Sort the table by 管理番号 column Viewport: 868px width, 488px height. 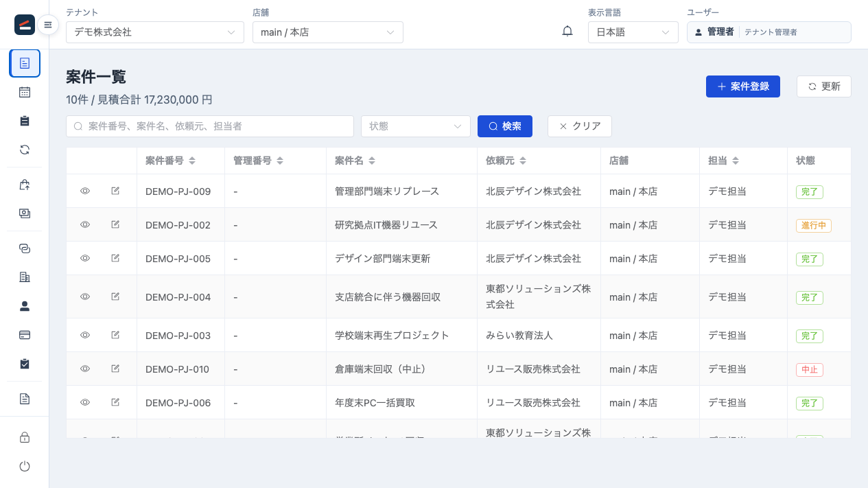(x=280, y=161)
